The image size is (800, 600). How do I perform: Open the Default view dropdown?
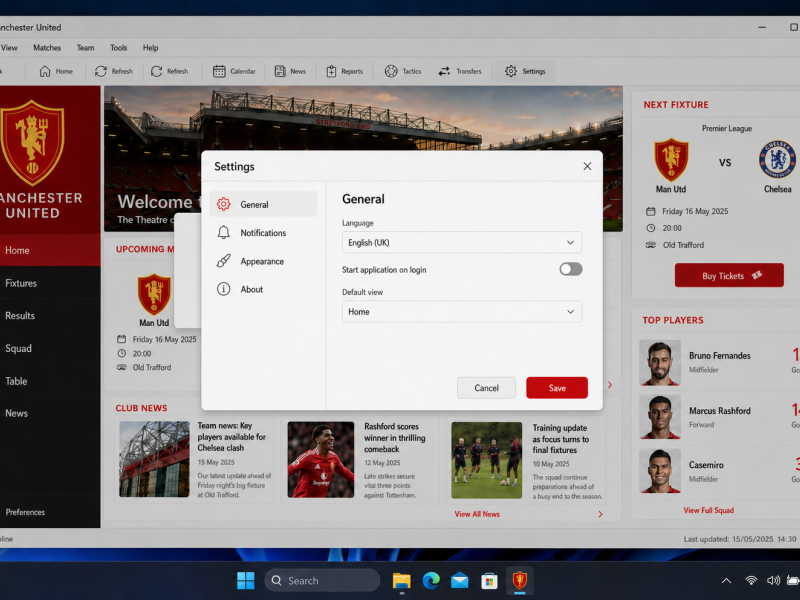tap(462, 311)
